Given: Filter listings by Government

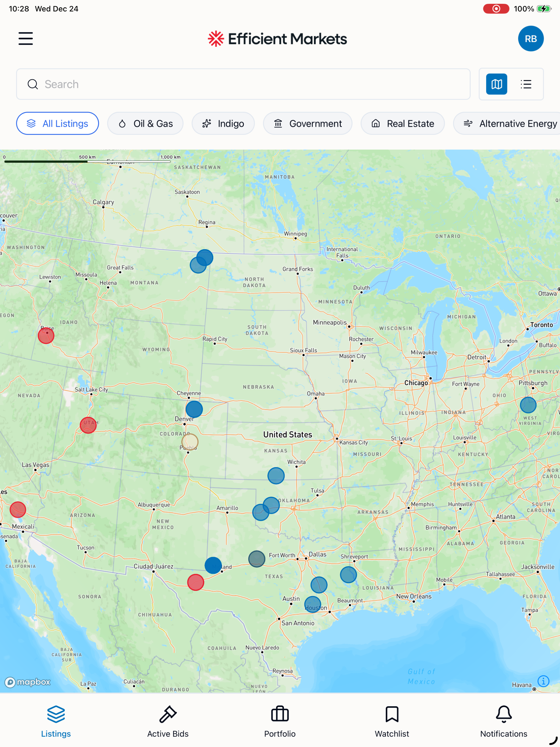Looking at the screenshot, I should [x=307, y=123].
